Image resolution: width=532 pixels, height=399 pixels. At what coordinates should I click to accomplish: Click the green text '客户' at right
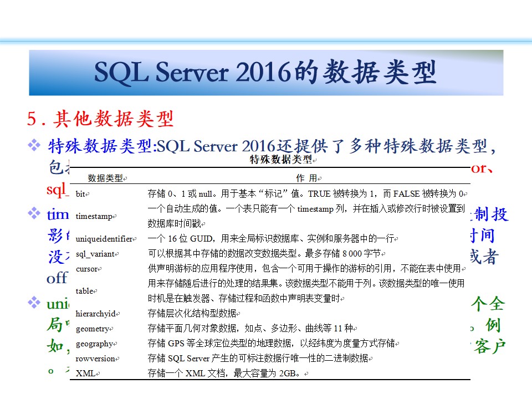click(x=489, y=346)
